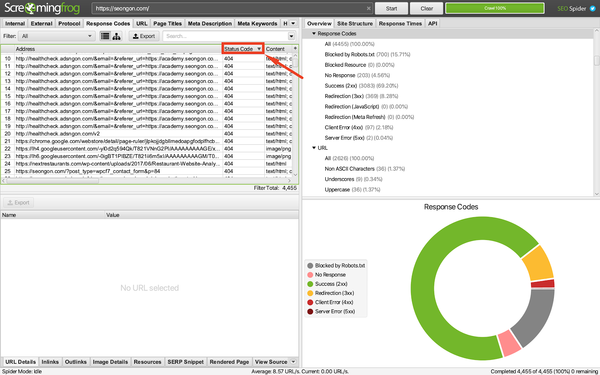Image resolution: width=600 pixels, height=375 pixels.
Task: Sort by Status Code column header
Action: pyautogui.click(x=243, y=49)
